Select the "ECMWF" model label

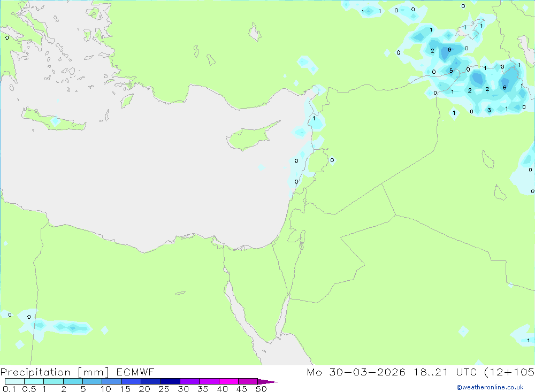tap(135, 372)
